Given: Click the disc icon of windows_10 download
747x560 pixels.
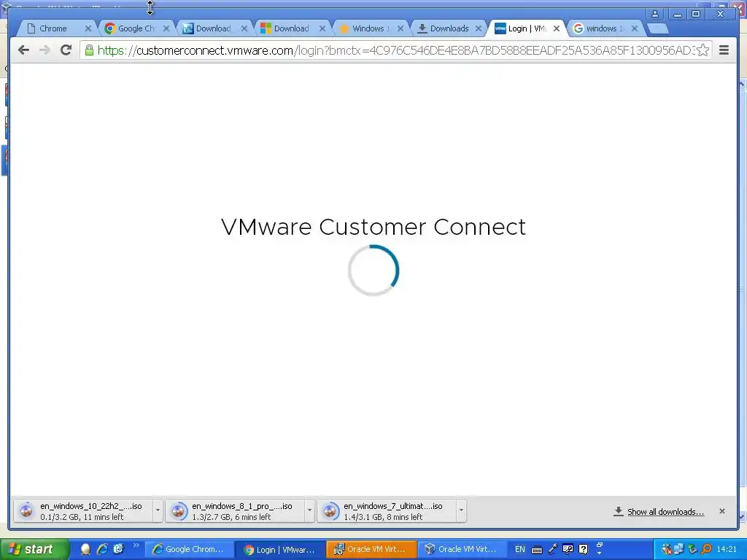Looking at the screenshot, I should pos(27,511).
